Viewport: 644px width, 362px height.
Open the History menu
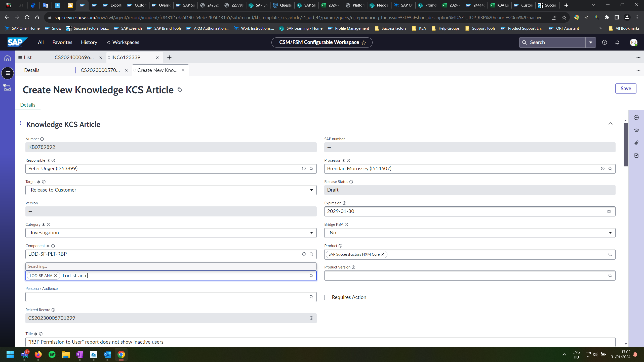89,42
